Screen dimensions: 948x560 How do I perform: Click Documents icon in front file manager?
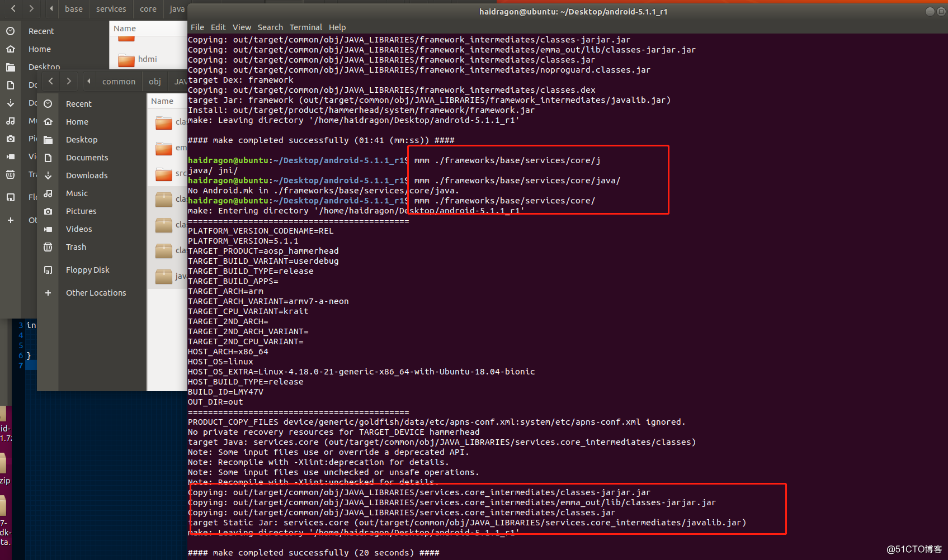(48, 158)
